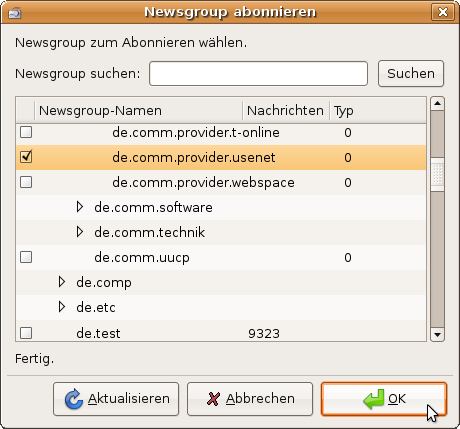Expand the de.comm.software tree node

80,207
